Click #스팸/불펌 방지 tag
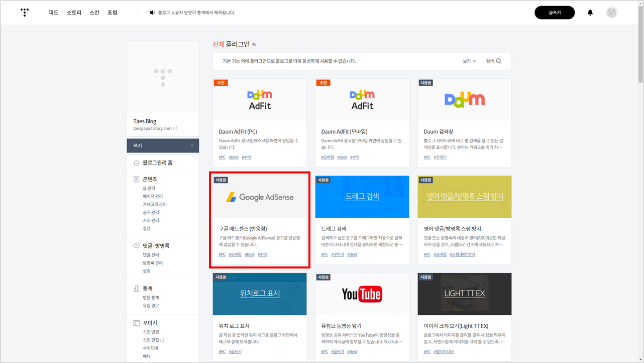 point(462,254)
